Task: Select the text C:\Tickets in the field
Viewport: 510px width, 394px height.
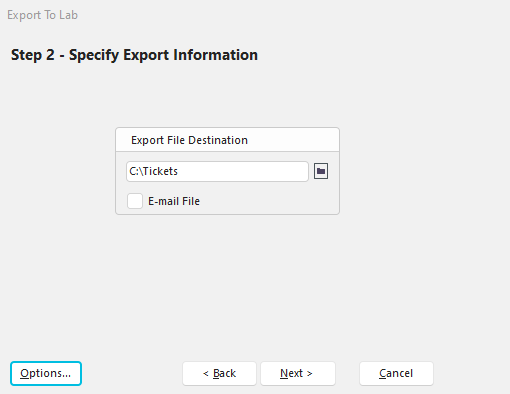Action: point(153,171)
